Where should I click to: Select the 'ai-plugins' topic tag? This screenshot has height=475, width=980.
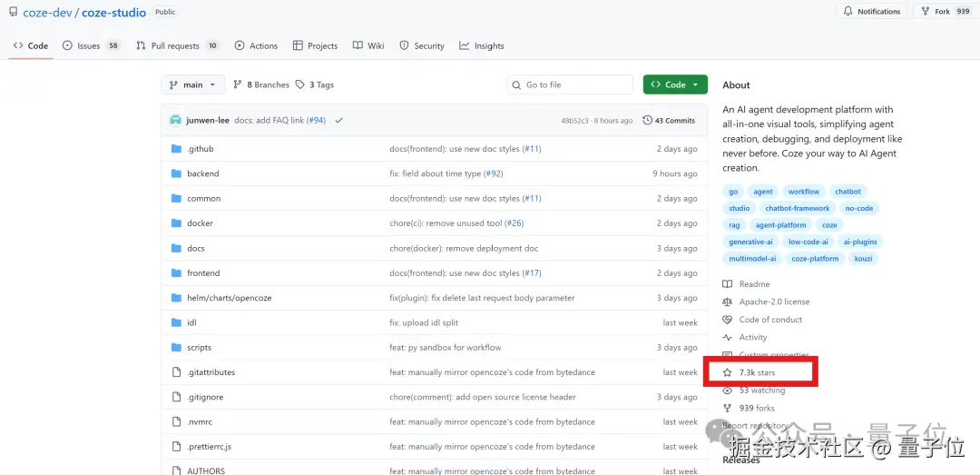(860, 242)
